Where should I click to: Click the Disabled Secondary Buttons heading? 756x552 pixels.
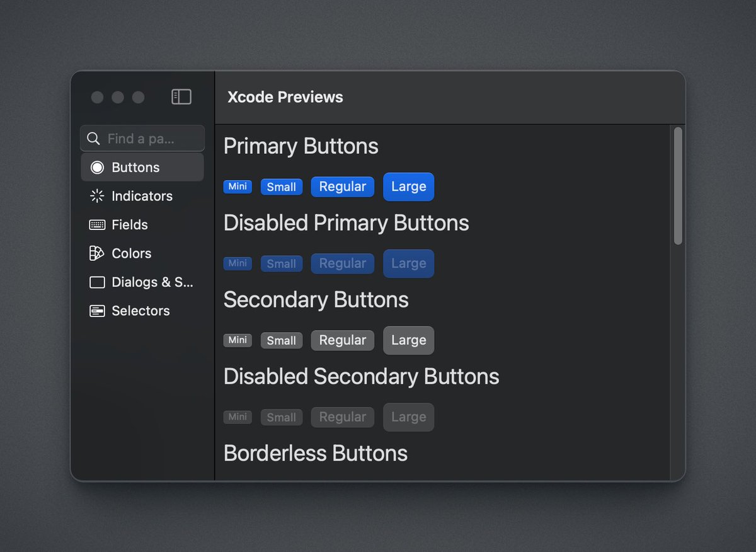pyautogui.click(x=362, y=377)
